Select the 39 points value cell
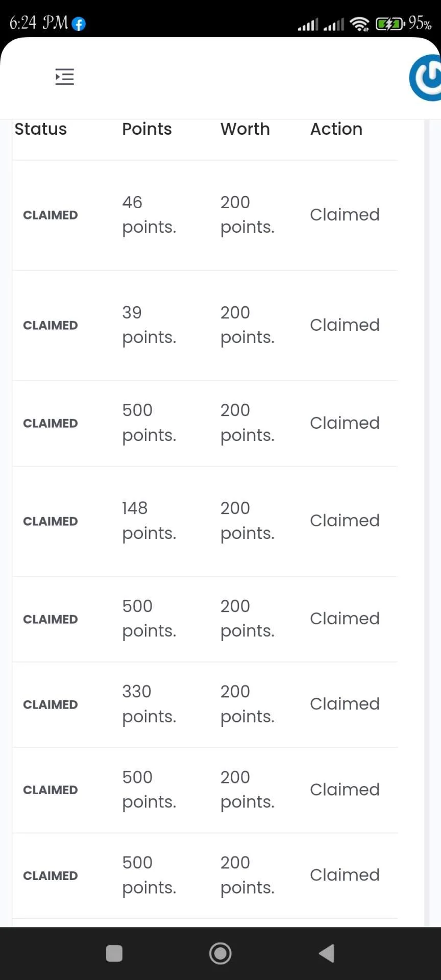441x980 pixels. [x=149, y=325]
